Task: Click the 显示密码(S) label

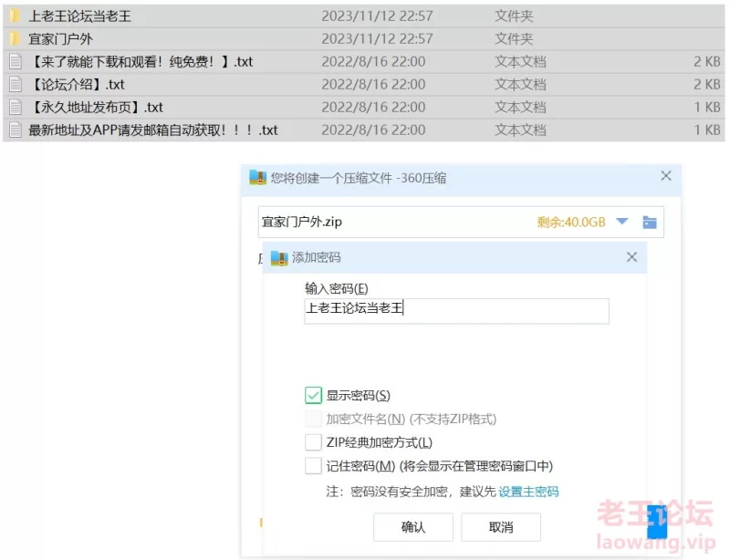Action: click(x=358, y=396)
